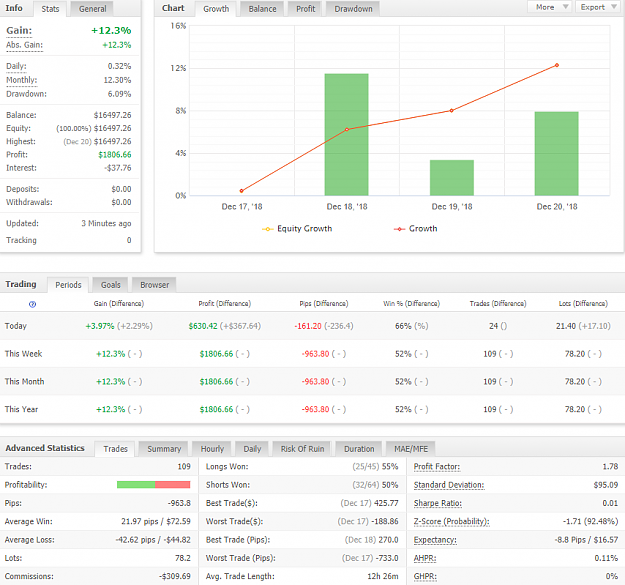Open the Export dropdown in the Chart panel

[599, 7]
